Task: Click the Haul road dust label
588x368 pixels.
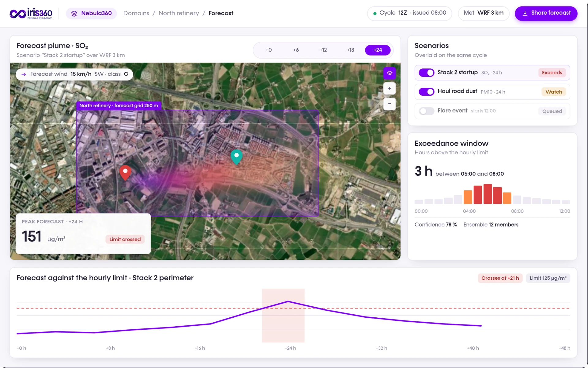Action: (457, 91)
